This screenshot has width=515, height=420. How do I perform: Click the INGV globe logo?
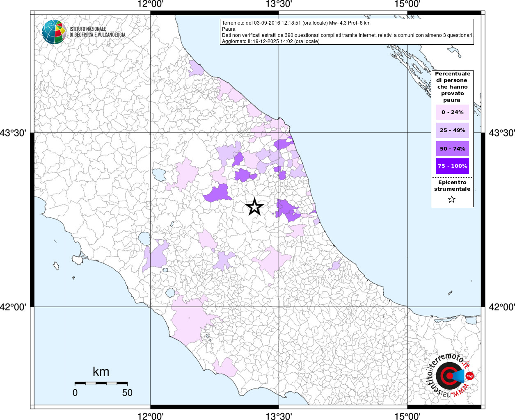point(54,32)
